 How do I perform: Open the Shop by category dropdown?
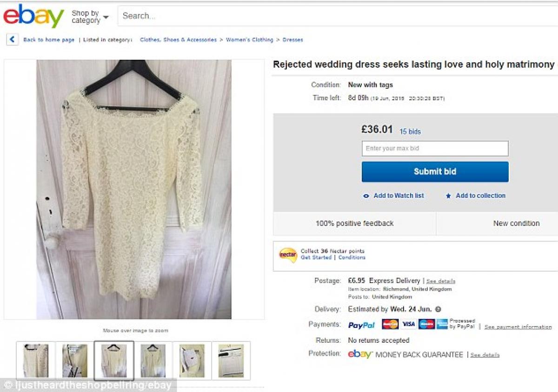pos(90,17)
